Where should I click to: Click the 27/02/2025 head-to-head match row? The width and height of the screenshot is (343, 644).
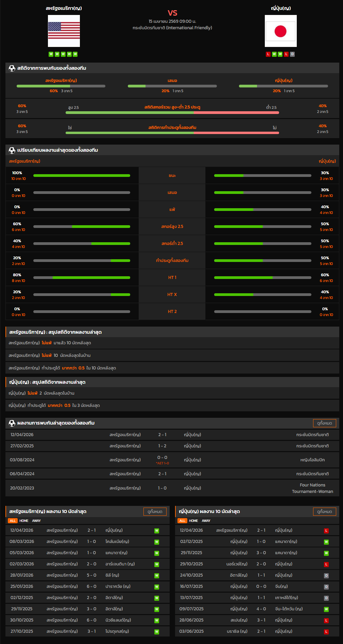[x=172, y=446]
